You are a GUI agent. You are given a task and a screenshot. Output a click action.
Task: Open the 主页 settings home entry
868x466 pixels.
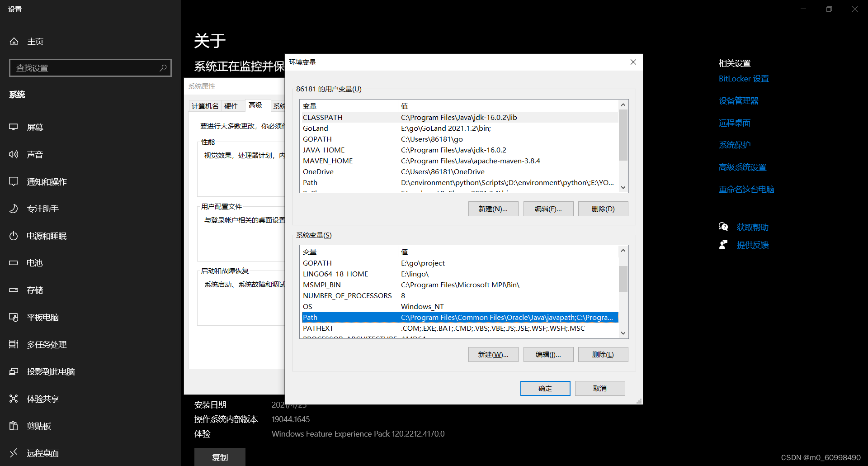click(35, 42)
